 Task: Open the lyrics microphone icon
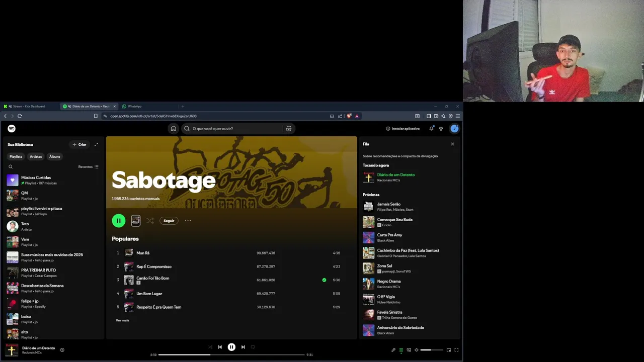[x=393, y=350]
